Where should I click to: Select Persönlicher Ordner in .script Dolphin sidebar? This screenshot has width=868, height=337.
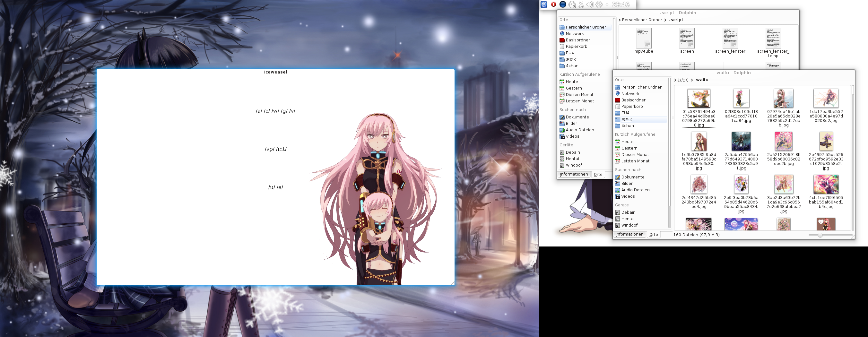585,27
